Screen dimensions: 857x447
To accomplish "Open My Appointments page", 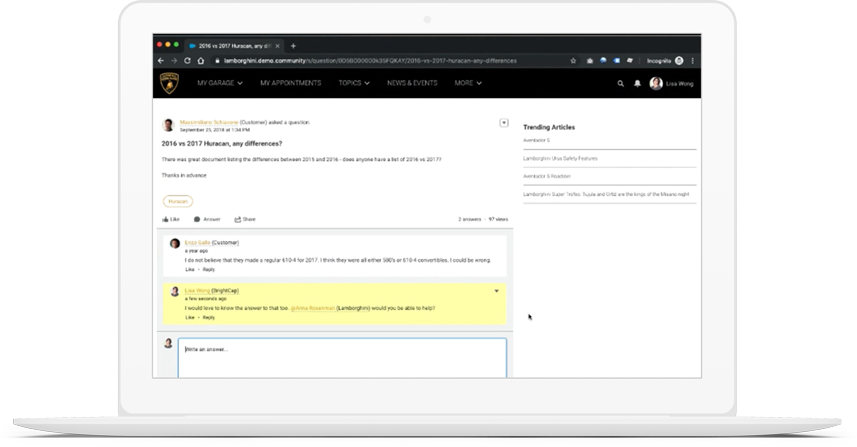I will point(291,83).
